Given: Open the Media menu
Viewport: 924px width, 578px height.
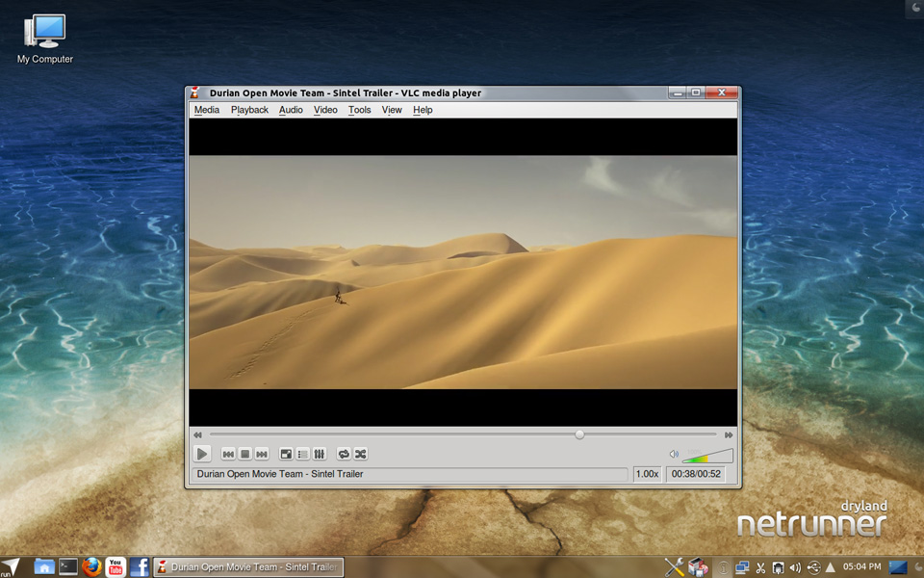Looking at the screenshot, I should [x=207, y=110].
